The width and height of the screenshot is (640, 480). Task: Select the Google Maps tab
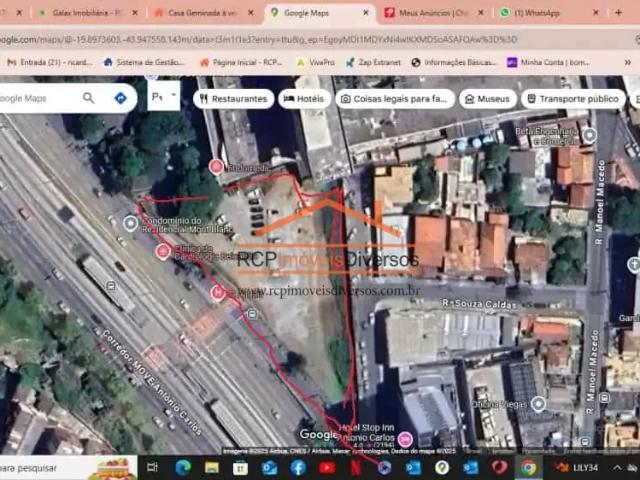(318, 13)
